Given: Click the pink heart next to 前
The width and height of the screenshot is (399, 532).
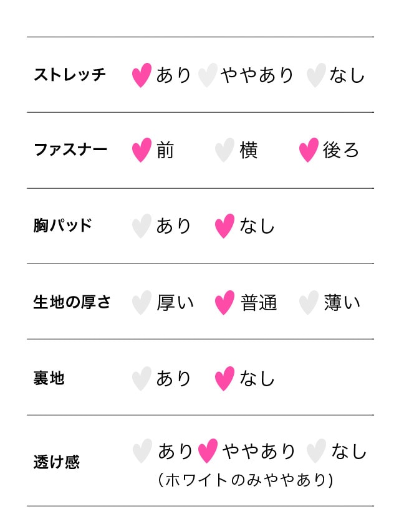Looking at the screenshot, I should 142,150.
